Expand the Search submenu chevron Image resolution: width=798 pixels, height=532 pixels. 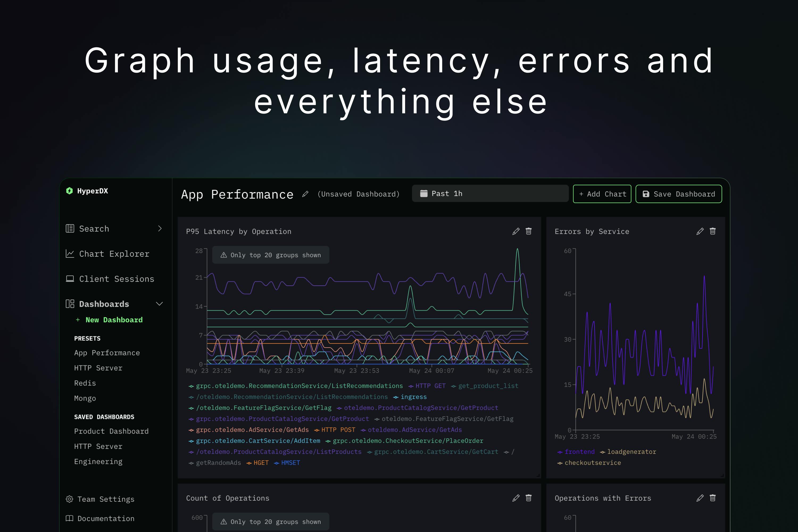point(160,229)
